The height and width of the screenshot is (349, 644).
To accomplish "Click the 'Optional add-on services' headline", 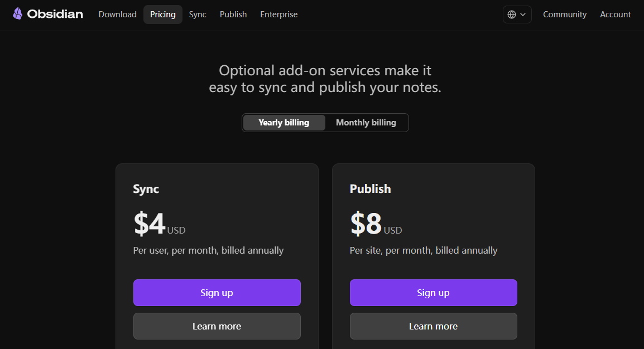I will (325, 79).
